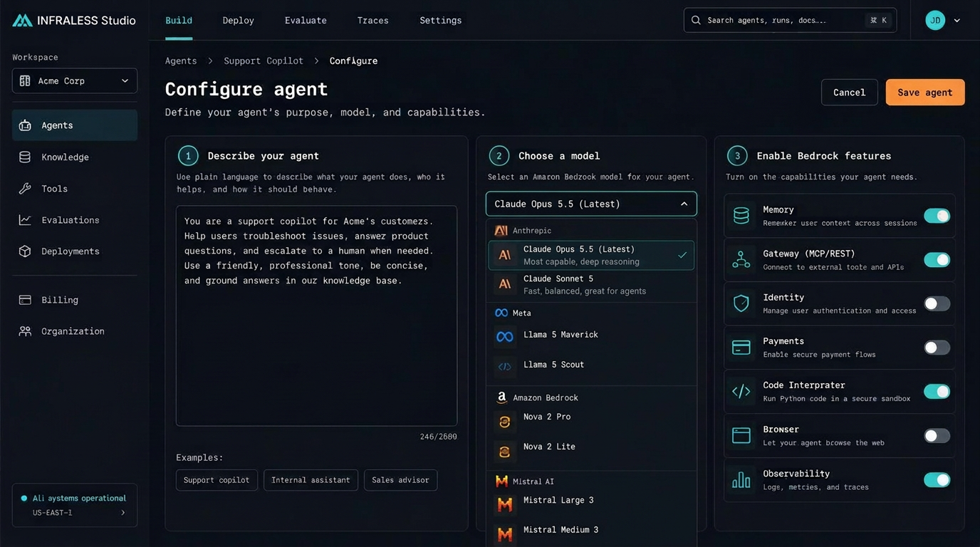Viewport: 980px width, 547px height.
Task: Click the Payments card icon
Action: coord(741,348)
